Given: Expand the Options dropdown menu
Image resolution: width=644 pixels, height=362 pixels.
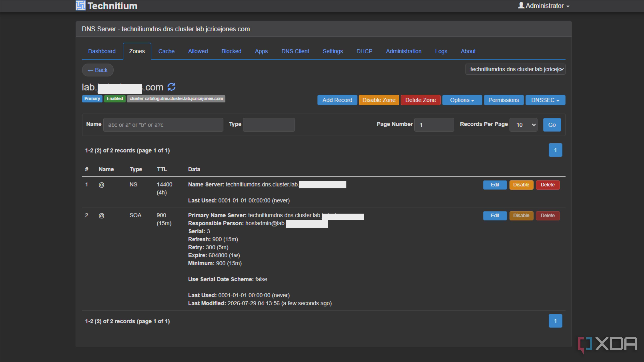Looking at the screenshot, I should point(462,100).
